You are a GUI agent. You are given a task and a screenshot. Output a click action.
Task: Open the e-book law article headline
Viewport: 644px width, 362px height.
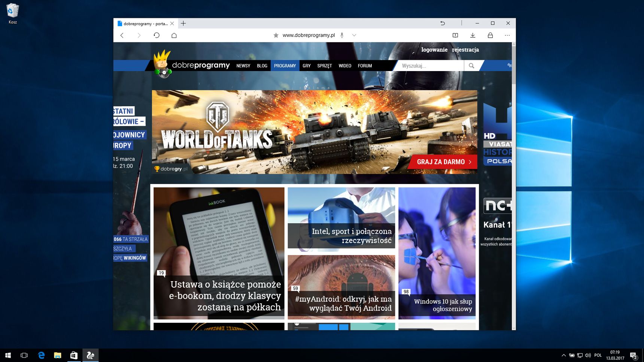tap(225, 295)
